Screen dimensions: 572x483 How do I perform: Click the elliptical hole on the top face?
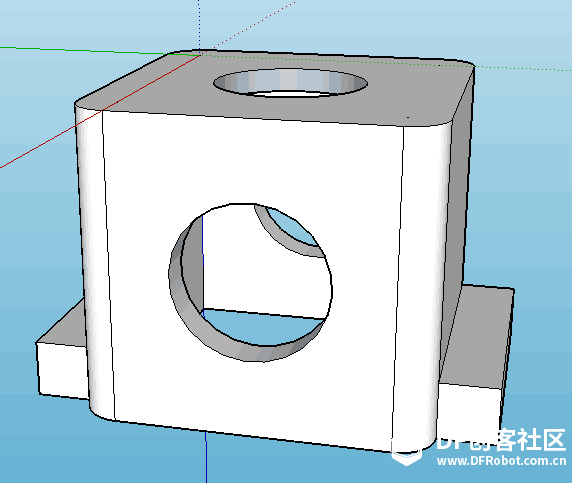(290, 83)
